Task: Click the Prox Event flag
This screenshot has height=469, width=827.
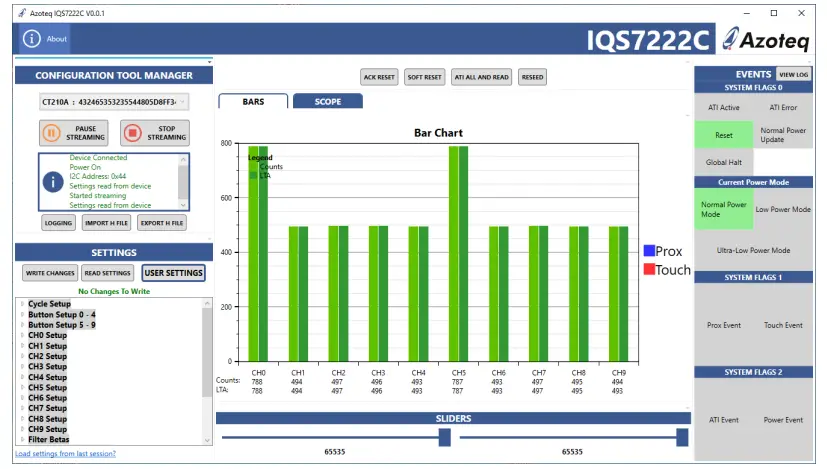Action: pyautogui.click(x=724, y=326)
